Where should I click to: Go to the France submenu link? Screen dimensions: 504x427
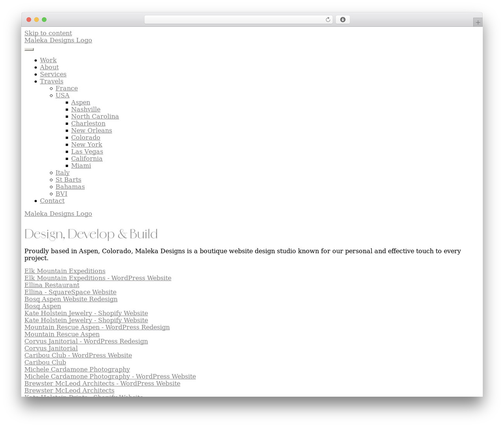[x=67, y=89]
